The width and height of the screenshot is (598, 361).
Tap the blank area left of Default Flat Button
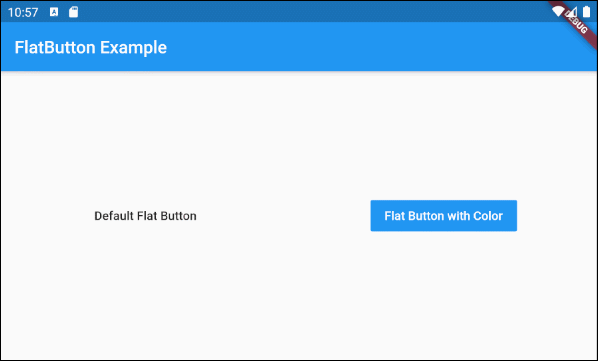coord(40,216)
